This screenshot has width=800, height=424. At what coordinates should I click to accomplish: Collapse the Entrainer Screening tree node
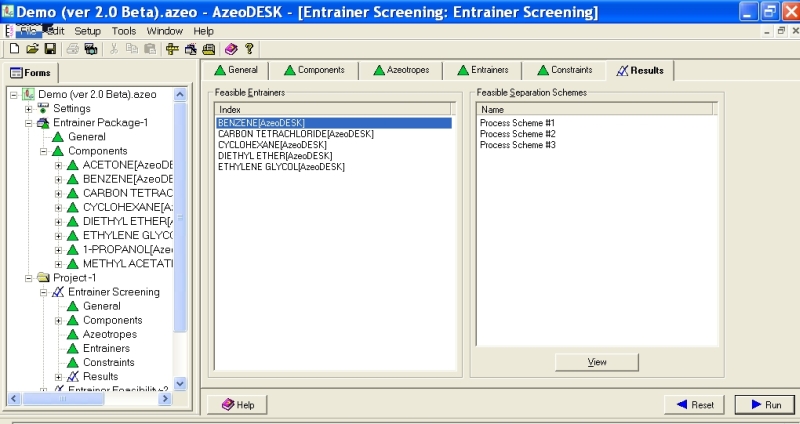point(44,292)
